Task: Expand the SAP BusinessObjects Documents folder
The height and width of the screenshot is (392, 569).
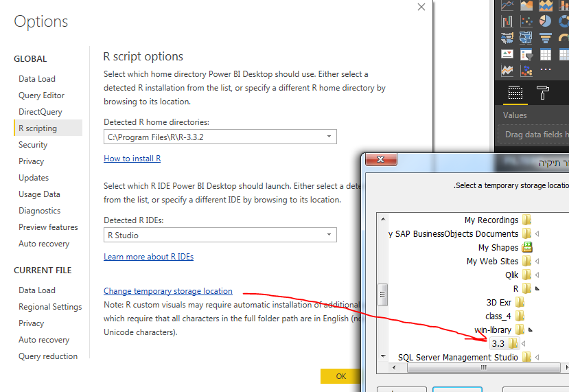Action: (x=537, y=234)
